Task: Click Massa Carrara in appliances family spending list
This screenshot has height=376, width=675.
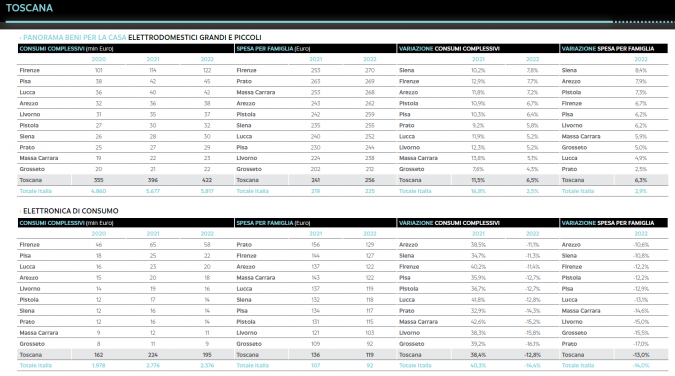Action: click(256, 92)
